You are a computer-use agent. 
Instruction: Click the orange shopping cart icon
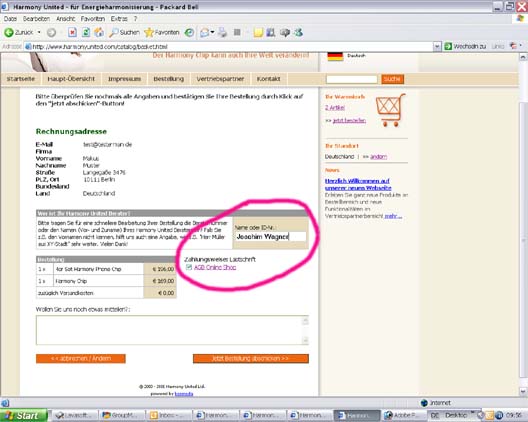pyautogui.click(x=391, y=110)
